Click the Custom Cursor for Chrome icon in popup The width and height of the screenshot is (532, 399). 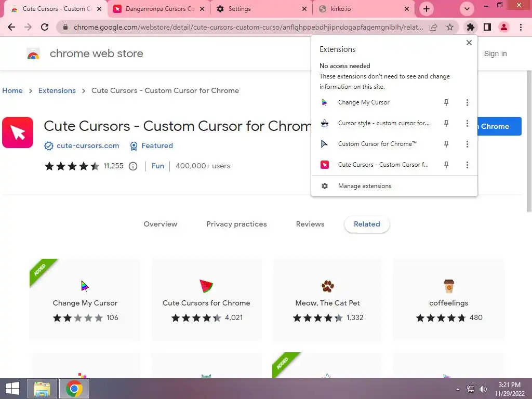click(x=325, y=144)
